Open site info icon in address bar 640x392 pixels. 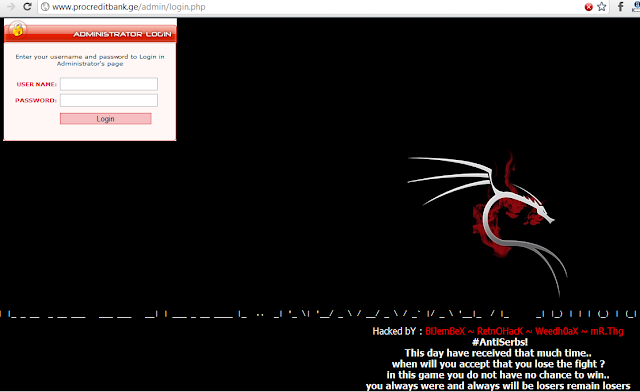[45, 7]
